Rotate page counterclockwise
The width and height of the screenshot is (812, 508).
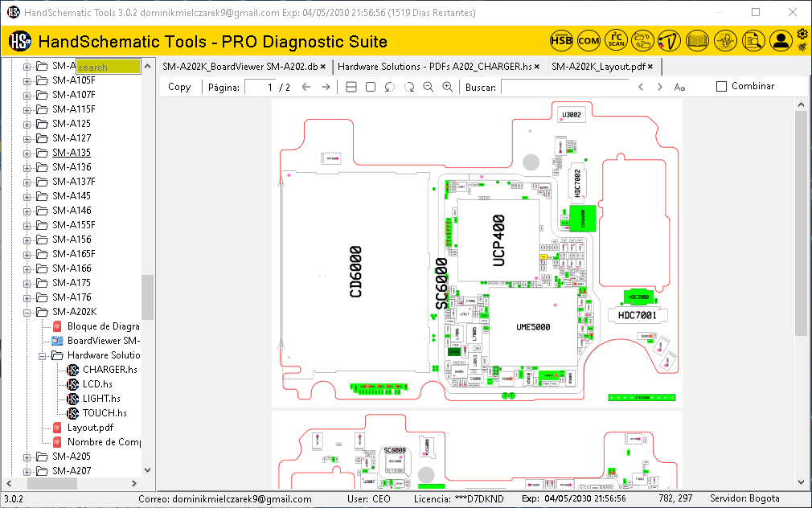[389, 87]
